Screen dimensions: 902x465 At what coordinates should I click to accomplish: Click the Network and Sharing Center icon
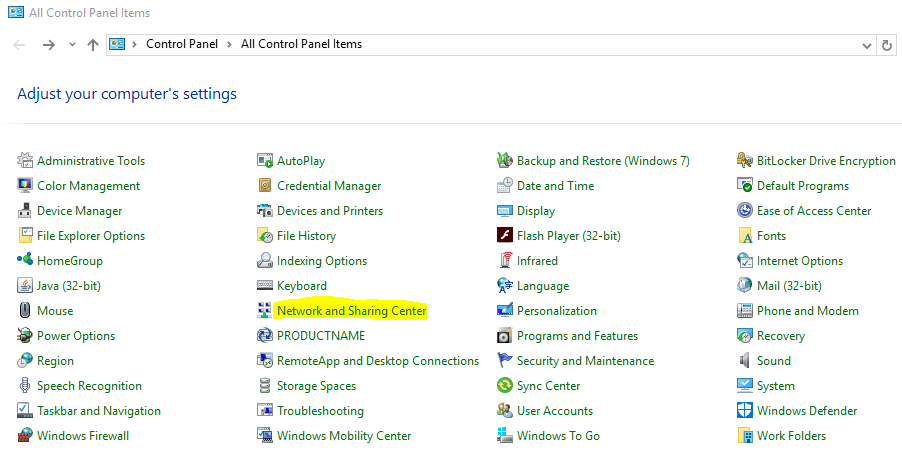coord(265,311)
